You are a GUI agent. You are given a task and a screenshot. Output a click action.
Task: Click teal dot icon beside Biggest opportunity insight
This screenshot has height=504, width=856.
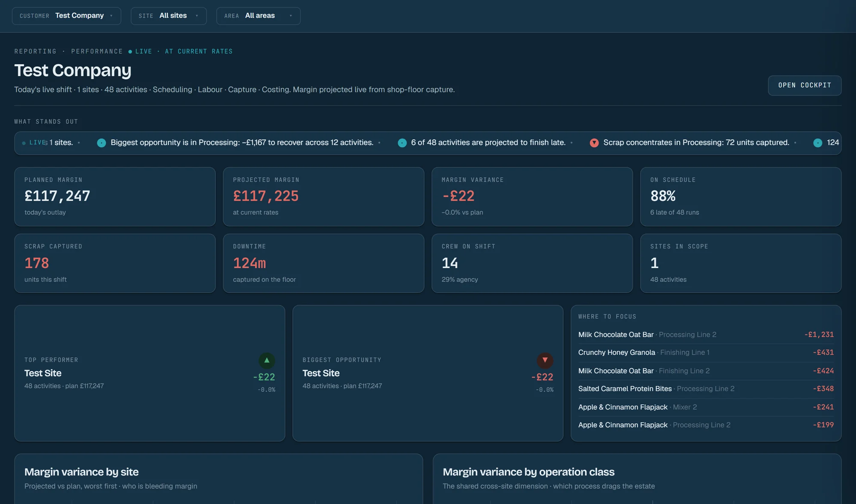pyautogui.click(x=101, y=143)
